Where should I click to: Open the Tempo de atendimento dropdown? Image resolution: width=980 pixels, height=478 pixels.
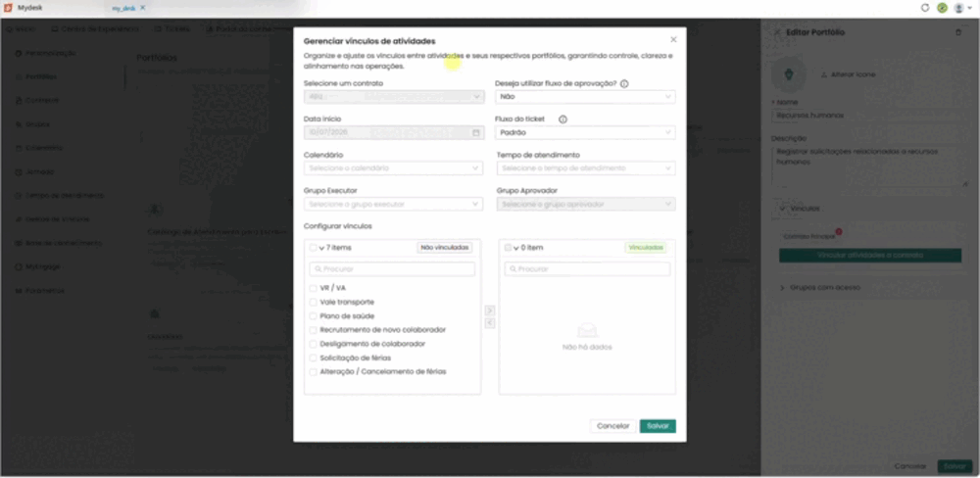pos(586,168)
